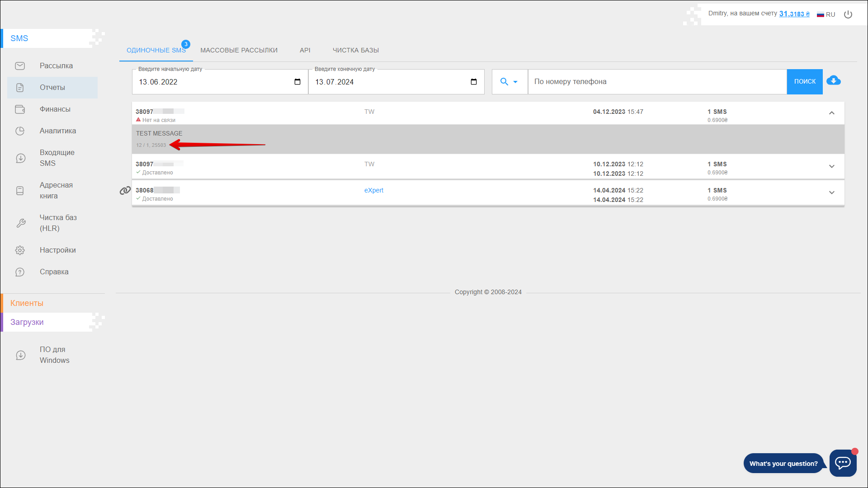
Task: Click the link chain icon beside 38068 row
Action: pyautogui.click(x=125, y=191)
